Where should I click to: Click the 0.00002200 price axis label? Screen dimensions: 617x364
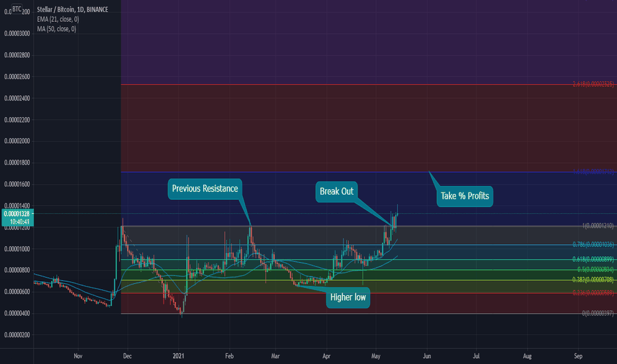[17, 120]
